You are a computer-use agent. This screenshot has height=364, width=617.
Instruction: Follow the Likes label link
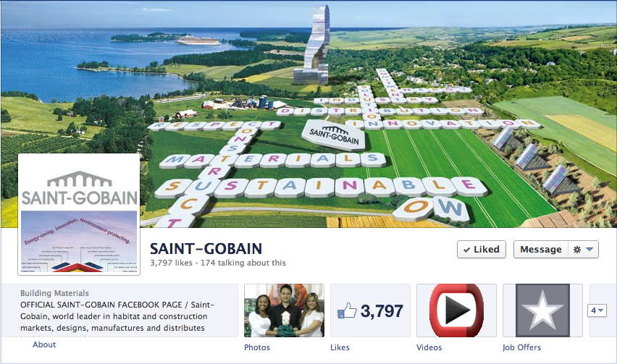click(340, 347)
